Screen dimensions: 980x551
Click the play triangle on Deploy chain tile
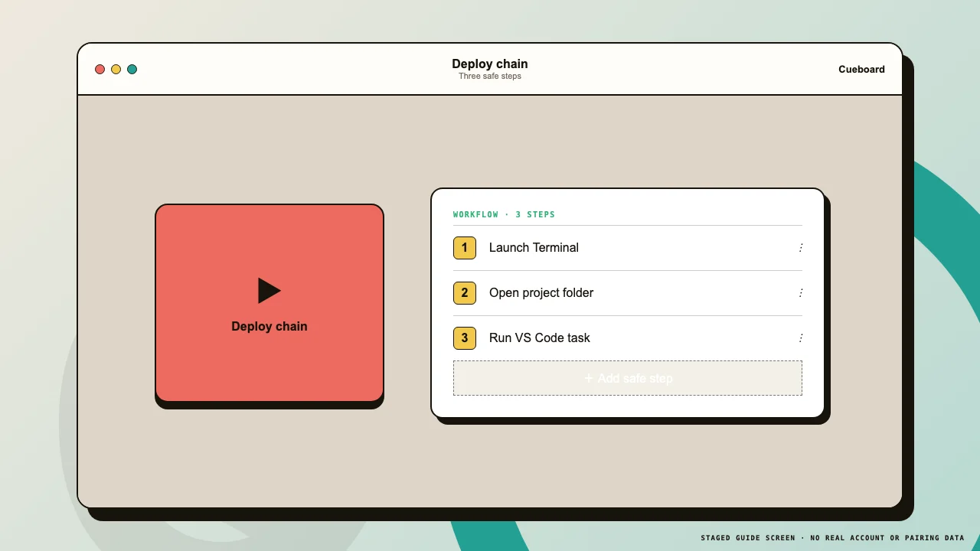(x=269, y=291)
